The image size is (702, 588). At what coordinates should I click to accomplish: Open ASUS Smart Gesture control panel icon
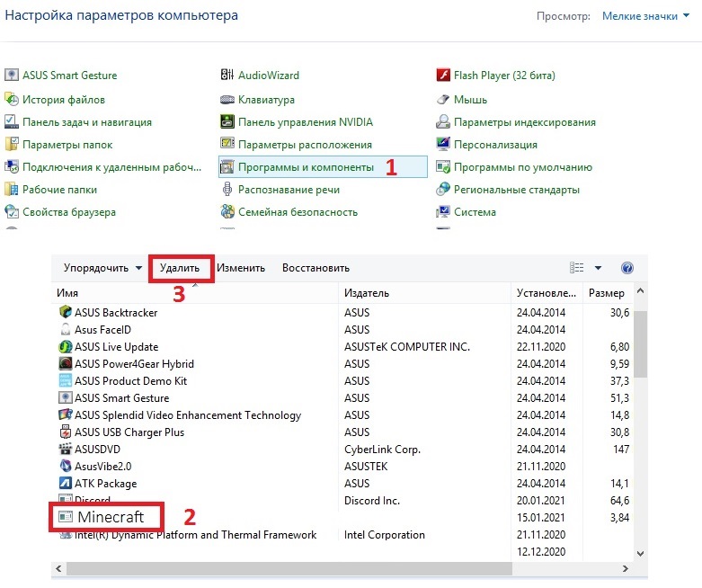(x=11, y=75)
